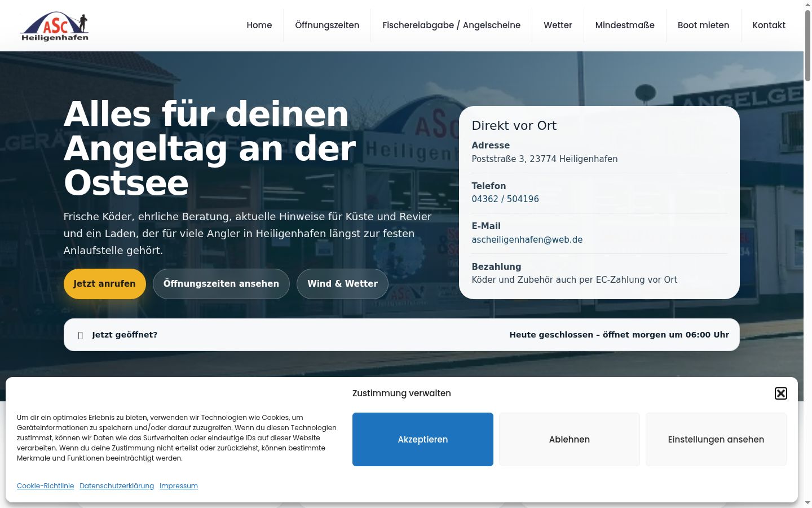Close the cookie consent banner
The height and width of the screenshot is (508, 812).
pos(780,393)
